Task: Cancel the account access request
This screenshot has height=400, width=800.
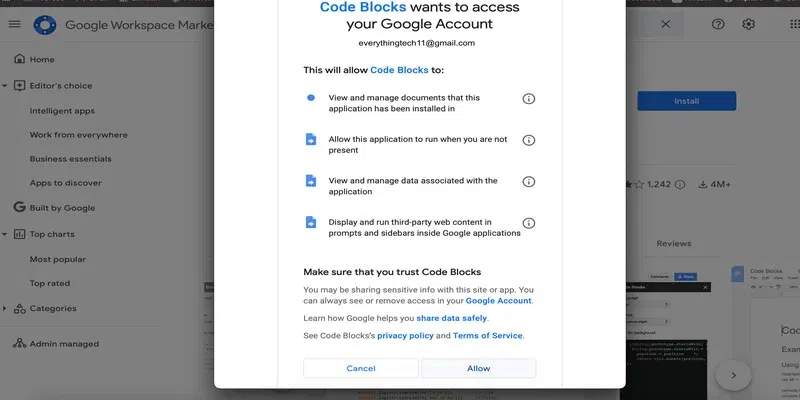Action: (x=360, y=368)
